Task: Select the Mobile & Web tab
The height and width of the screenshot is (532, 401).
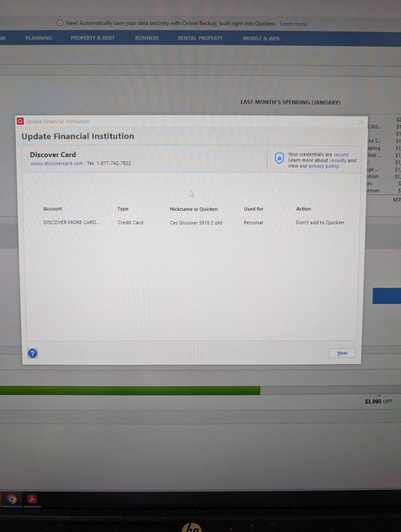Action: (x=261, y=38)
